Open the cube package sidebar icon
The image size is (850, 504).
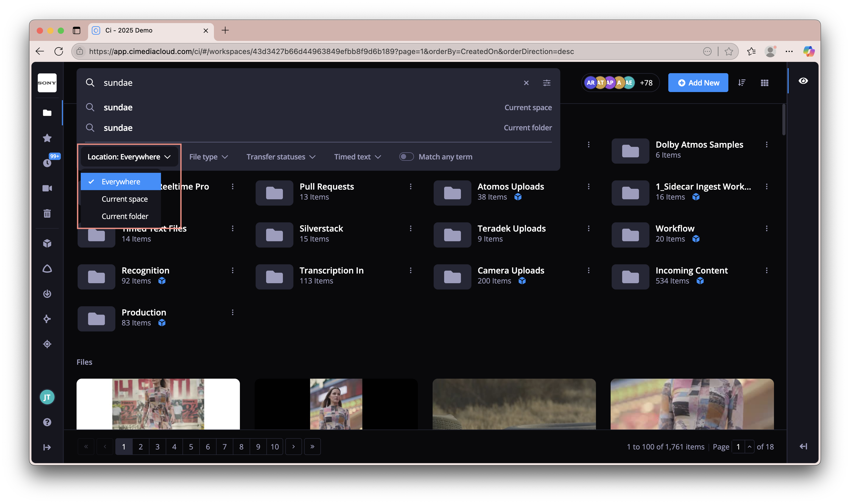(47, 243)
